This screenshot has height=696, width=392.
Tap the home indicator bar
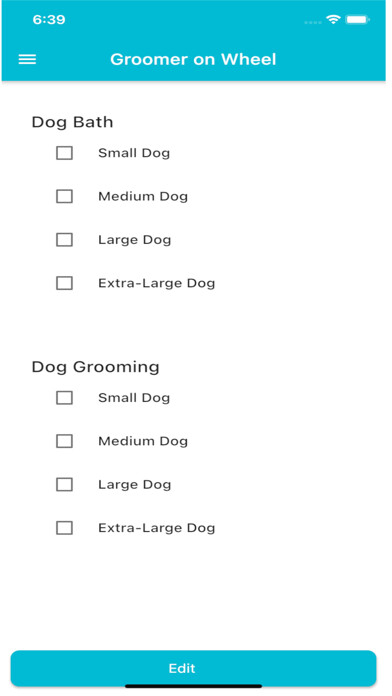tap(194, 686)
